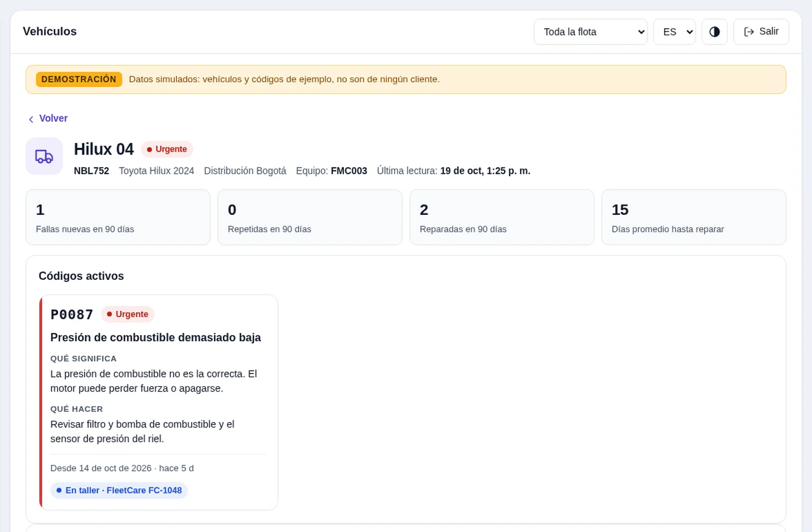Toggle the dark/light contrast theme button
The image size is (812, 532).
714,32
